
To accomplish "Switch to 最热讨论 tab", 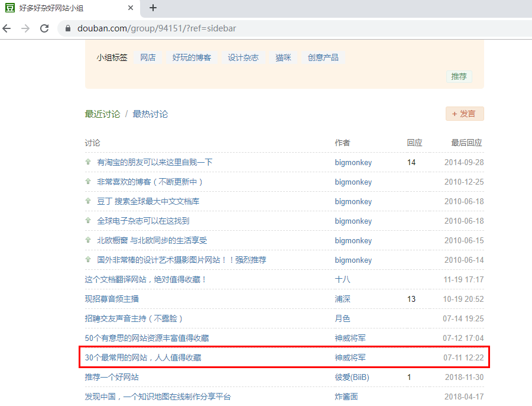I will (x=150, y=114).
